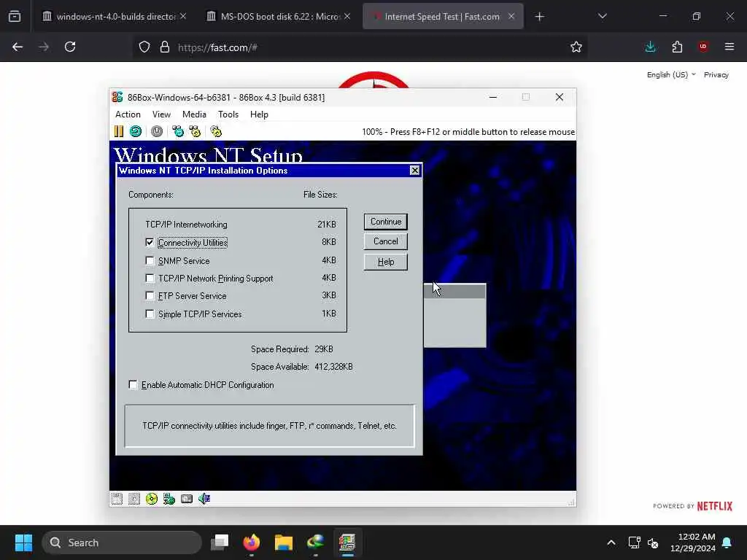747x560 pixels.
Task: Click the tracking protection shield icon
Action: coord(144,47)
